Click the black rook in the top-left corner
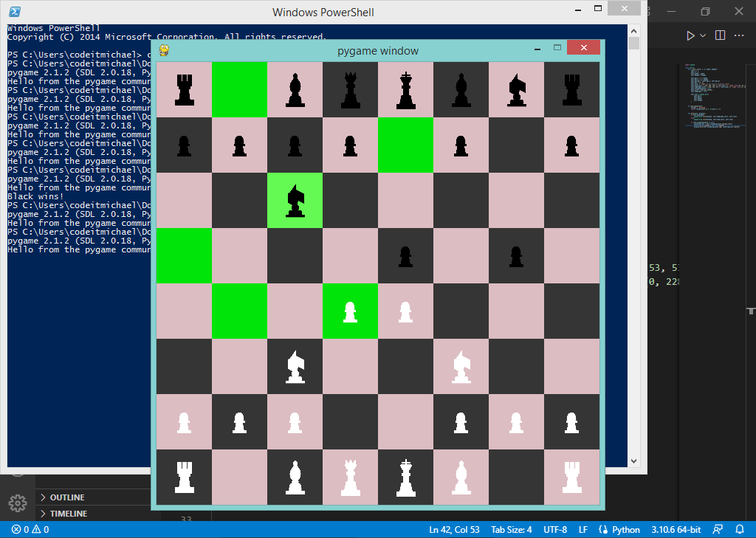This screenshot has height=538, width=756. click(x=184, y=89)
